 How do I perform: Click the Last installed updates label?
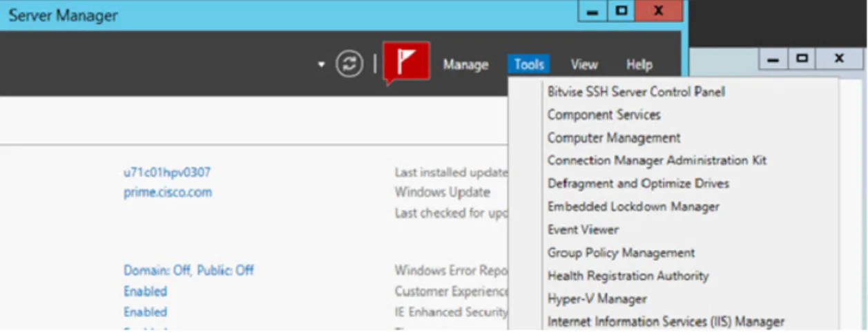pyautogui.click(x=451, y=173)
